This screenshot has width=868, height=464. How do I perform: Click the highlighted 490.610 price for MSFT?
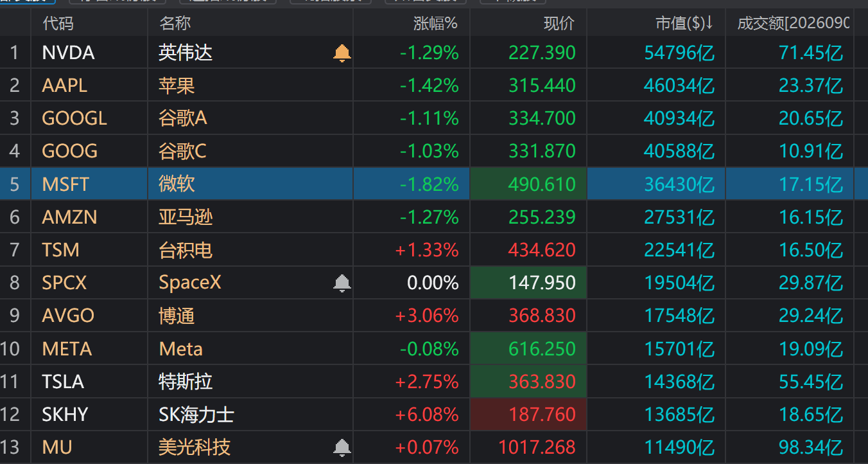(542, 184)
